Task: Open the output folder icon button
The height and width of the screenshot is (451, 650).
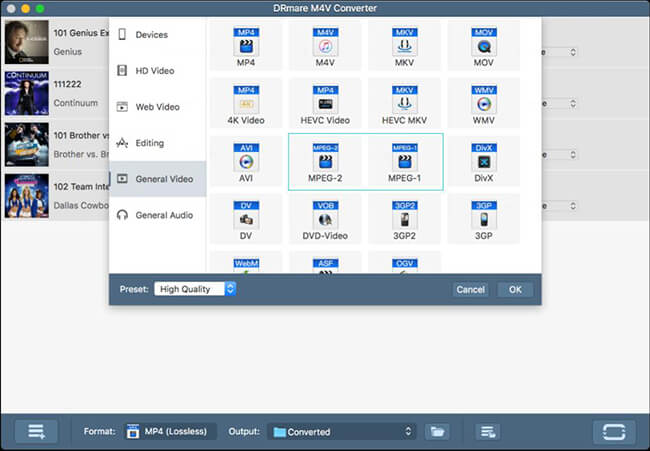Action: click(x=437, y=432)
